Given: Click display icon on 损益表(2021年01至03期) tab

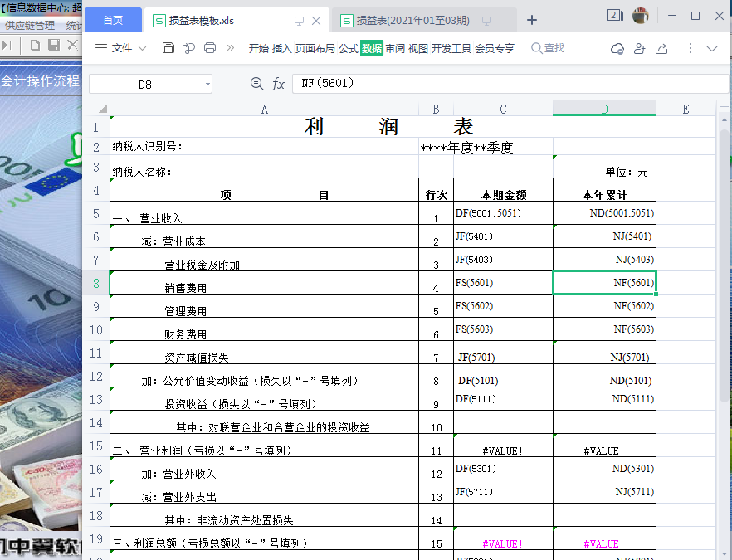Looking at the screenshot, I should pyautogui.click(x=486, y=21).
